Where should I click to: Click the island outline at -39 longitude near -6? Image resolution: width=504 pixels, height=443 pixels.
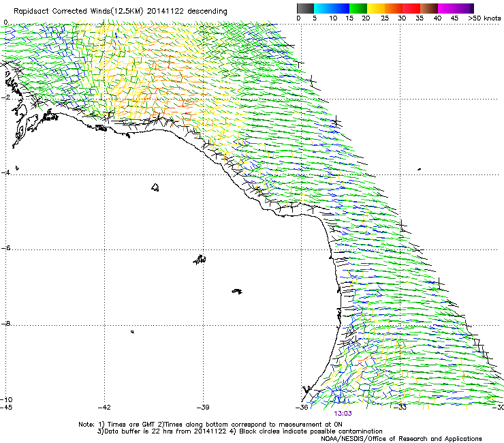tap(200, 259)
